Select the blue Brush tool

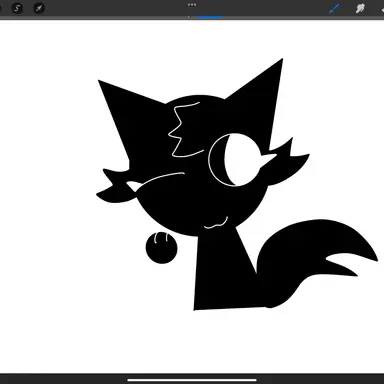tap(334, 8)
